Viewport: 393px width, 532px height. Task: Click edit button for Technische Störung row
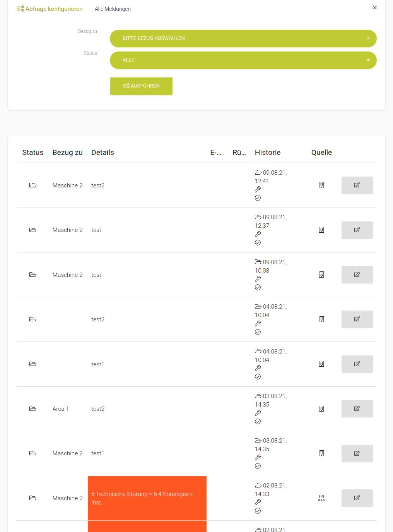[x=357, y=498]
